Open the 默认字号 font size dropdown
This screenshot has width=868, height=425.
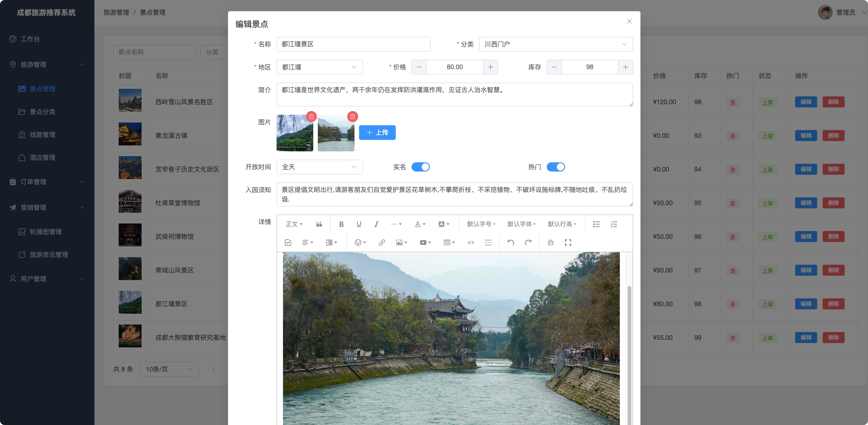tap(481, 224)
